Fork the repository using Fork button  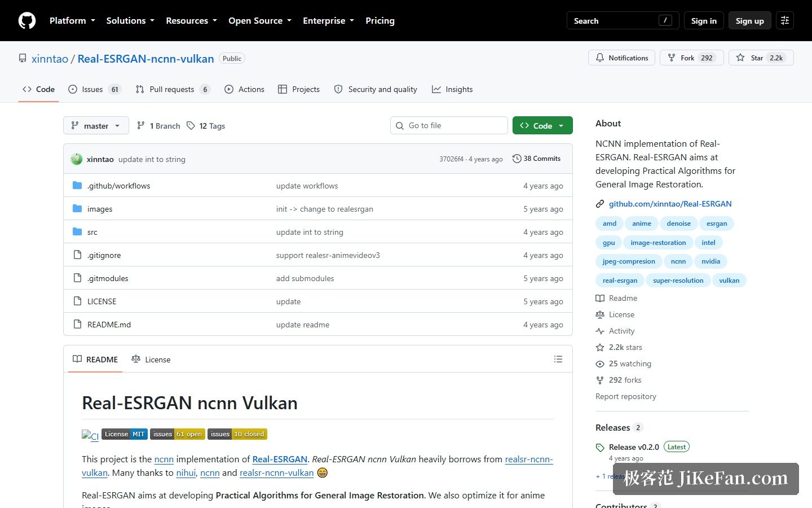coord(691,58)
